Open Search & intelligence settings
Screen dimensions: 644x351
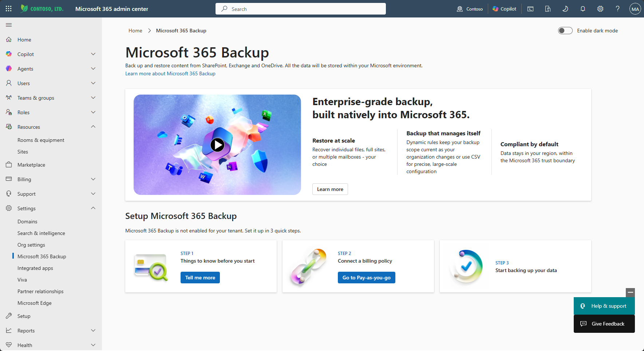(x=41, y=233)
